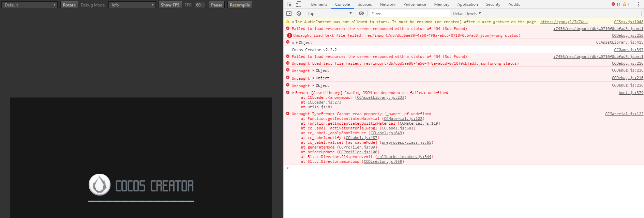Switch to the Security tab
The image size is (644, 218).
pyautogui.click(x=493, y=4)
